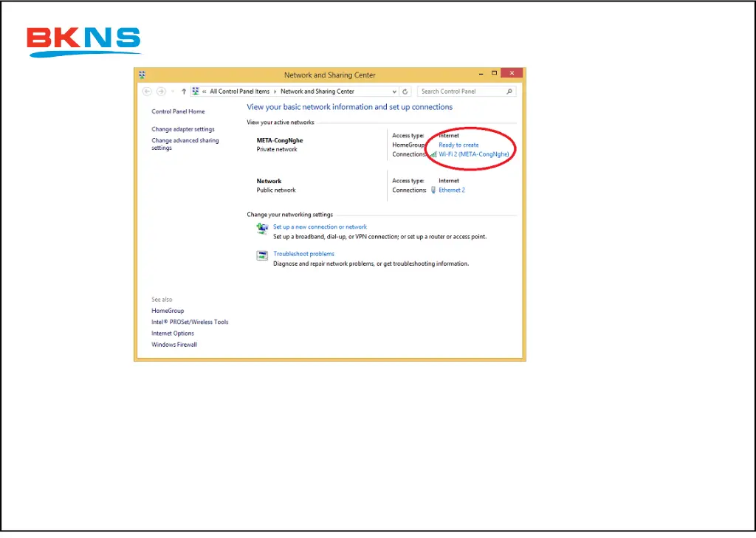756x538 pixels.
Task: Click the Troubleshoot problems icon
Action: [x=262, y=255]
